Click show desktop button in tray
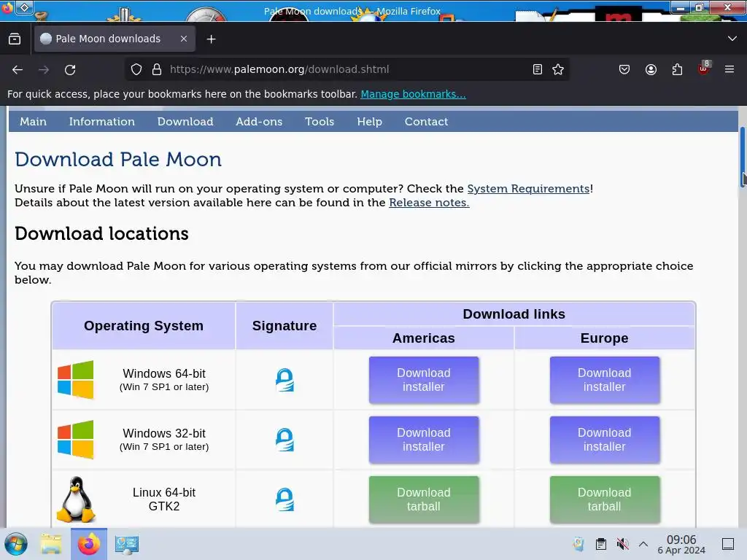The height and width of the screenshot is (560, 747). tap(728, 544)
